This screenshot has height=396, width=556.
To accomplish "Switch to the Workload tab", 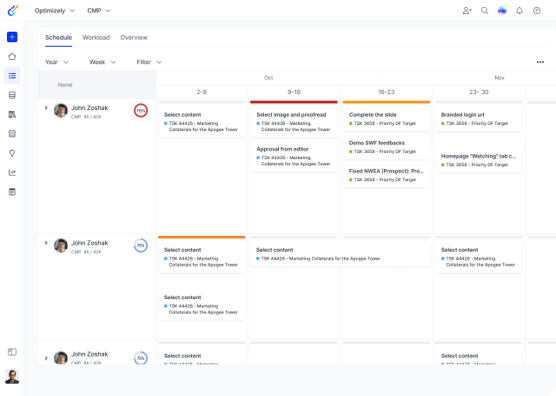I will pos(96,38).
